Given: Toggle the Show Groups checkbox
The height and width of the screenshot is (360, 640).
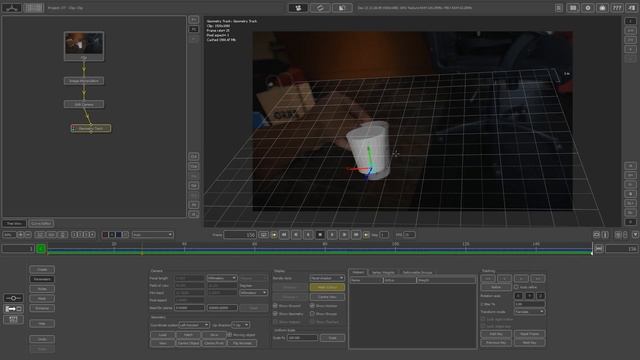Looking at the screenshot, I should coord(312,314).
